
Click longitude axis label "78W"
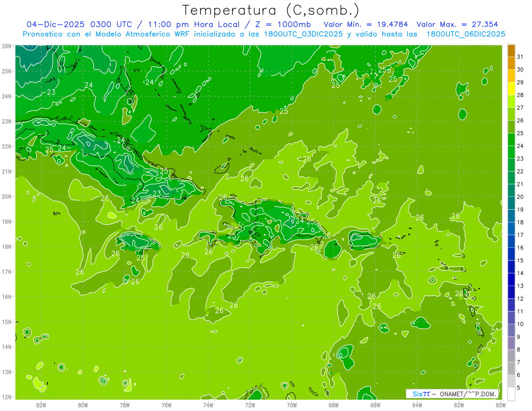[125, 405]
